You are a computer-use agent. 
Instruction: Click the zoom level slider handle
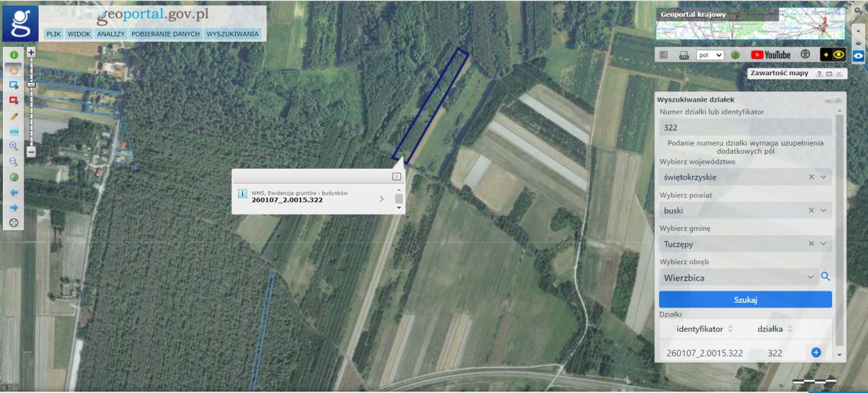pos(31,85)
